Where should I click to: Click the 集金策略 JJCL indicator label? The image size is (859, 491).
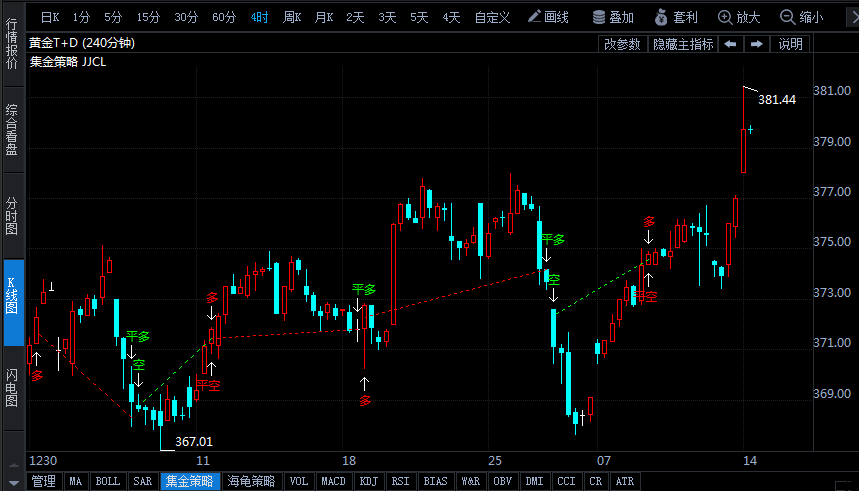[68, 62]
